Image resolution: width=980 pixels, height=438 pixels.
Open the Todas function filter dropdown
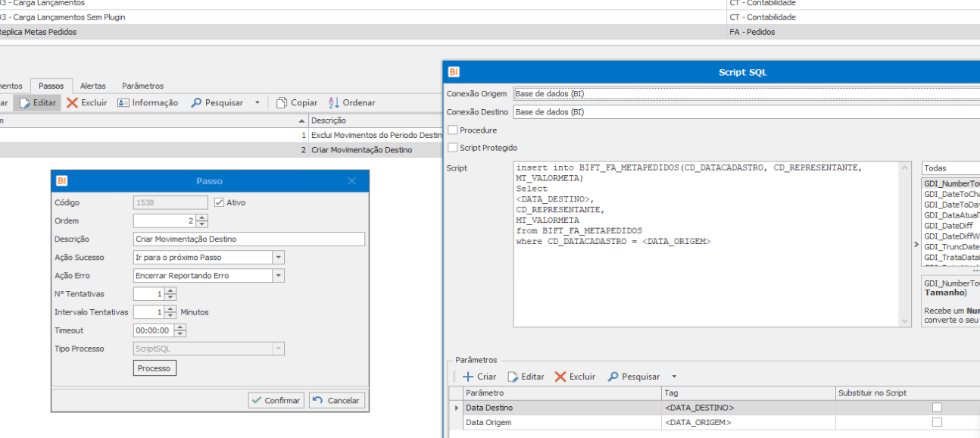[950, 168]
